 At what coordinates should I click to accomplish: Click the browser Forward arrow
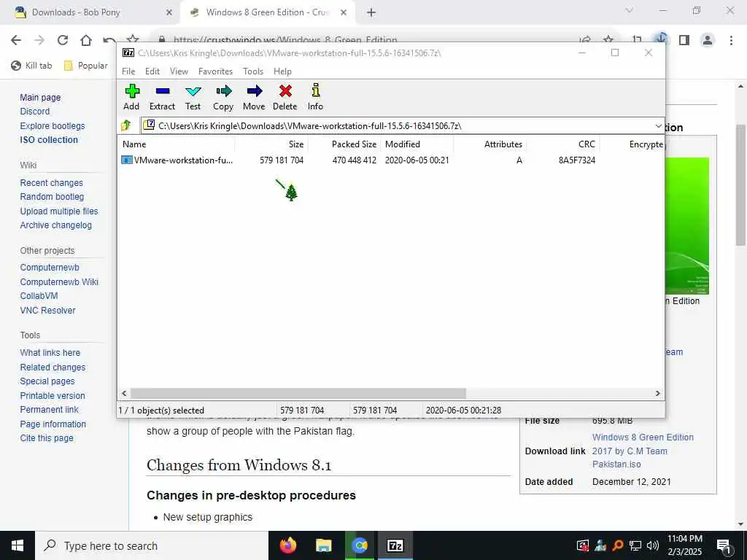pyautogui.click(x=39, y=40)
